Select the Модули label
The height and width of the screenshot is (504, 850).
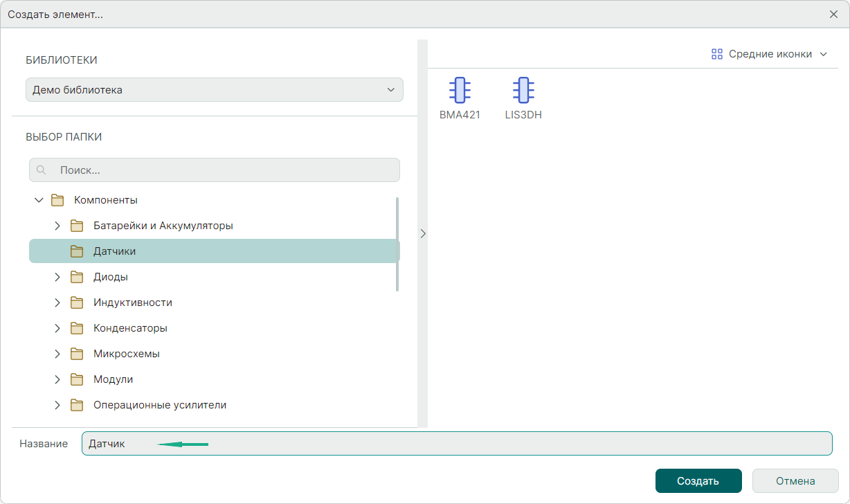click(114, 379)
